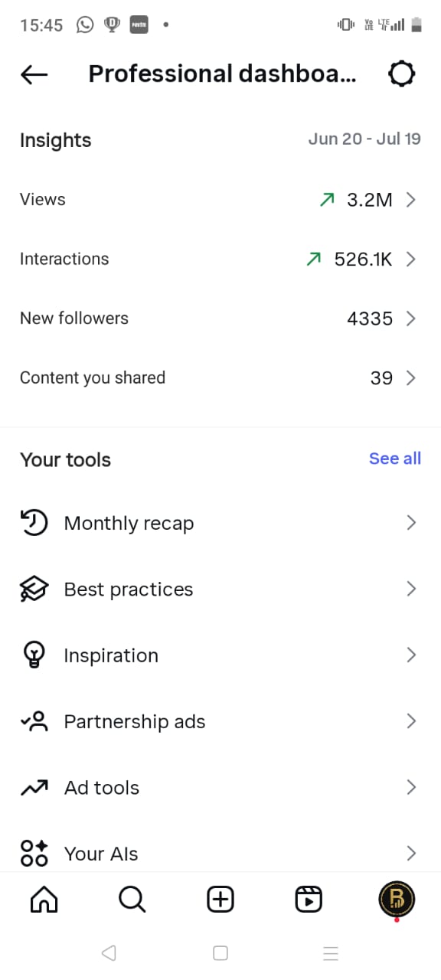Expand Interactions details chevron
The height and width of the screenshot is (980, 441).
click(x=411, y=260)
